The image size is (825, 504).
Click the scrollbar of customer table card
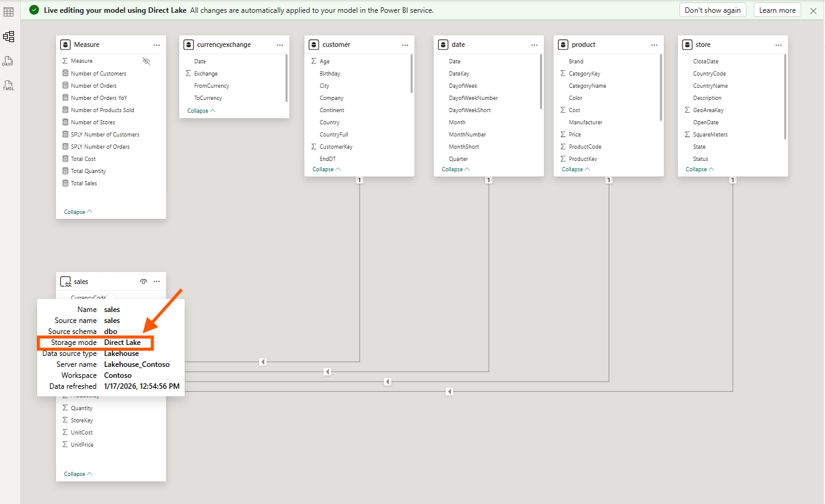412,74
